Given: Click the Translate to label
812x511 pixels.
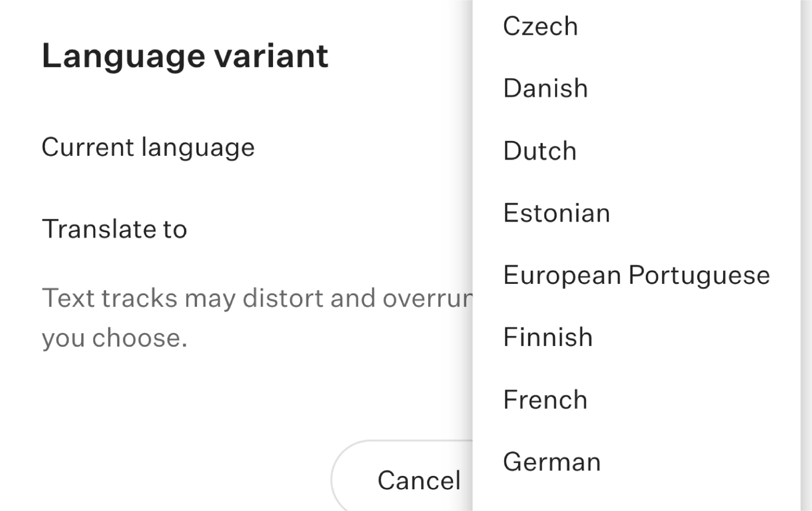Looking at the screenshot, I should click(x=114, y=229).
